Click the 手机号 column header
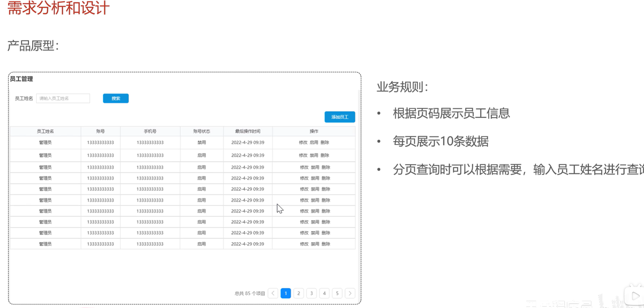Viewport: 644px width, 308px height. tap(150, 131)
